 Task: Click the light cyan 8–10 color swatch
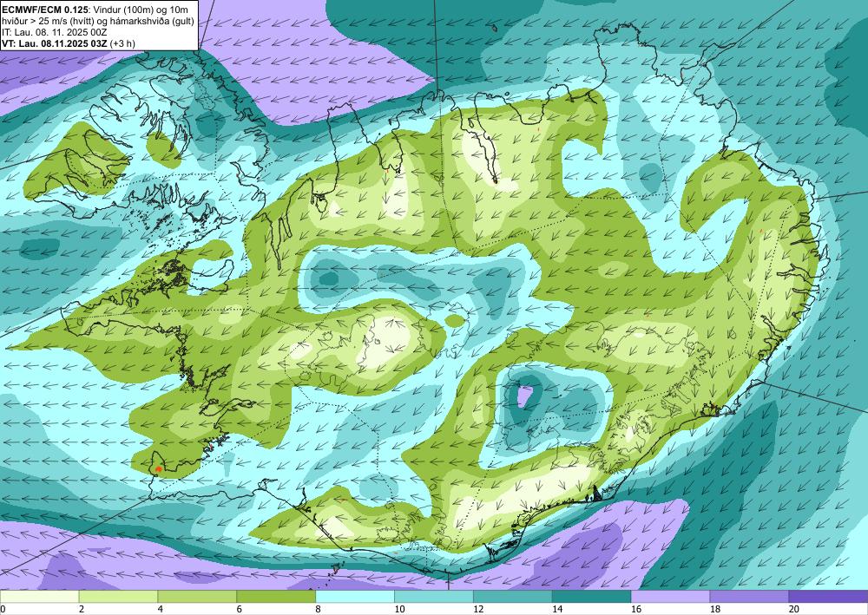(x=355, y=597)
